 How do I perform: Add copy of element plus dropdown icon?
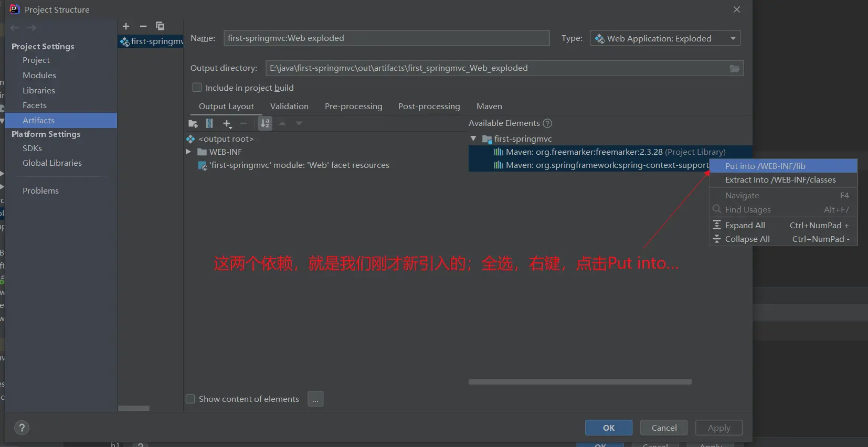coord(227,124)
